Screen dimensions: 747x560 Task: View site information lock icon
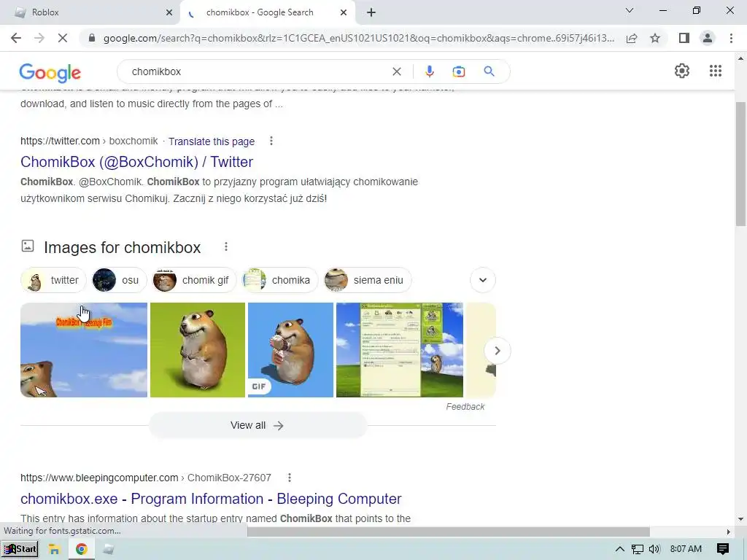click(x=92, y=38)
